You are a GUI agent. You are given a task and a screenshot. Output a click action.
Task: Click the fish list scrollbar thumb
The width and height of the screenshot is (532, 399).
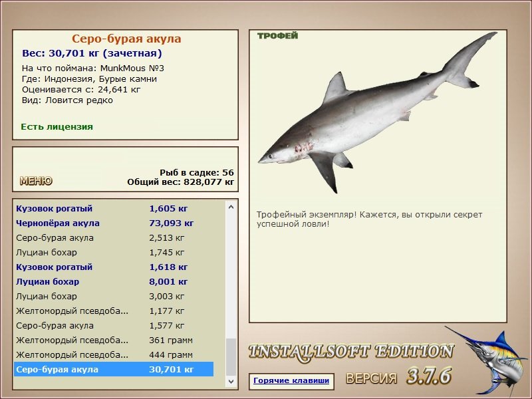[x=231, y=357]
